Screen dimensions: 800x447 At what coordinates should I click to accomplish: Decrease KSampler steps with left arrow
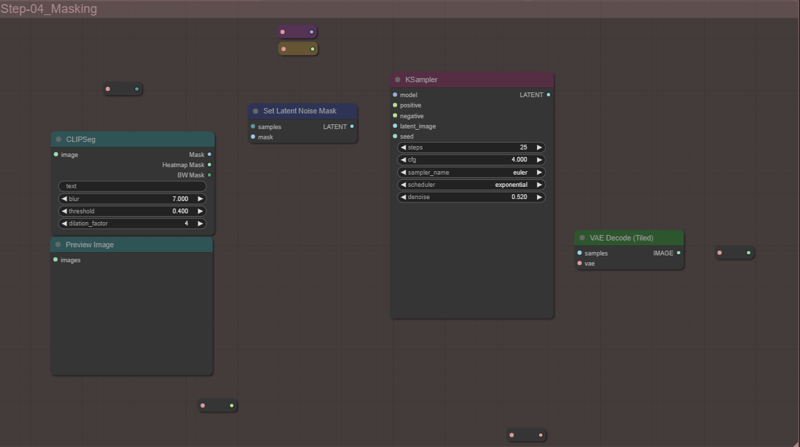404,147
